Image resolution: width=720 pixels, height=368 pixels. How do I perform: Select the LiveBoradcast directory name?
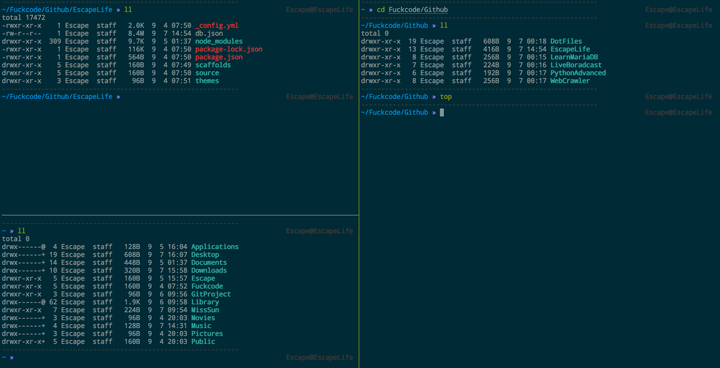coord(576,65)
